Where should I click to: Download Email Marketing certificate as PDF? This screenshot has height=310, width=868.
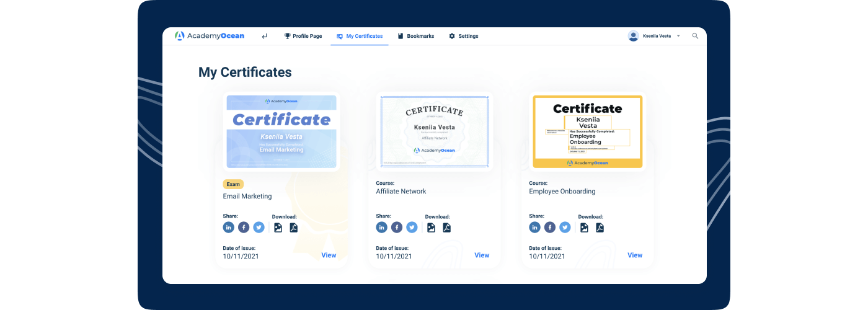293,228
